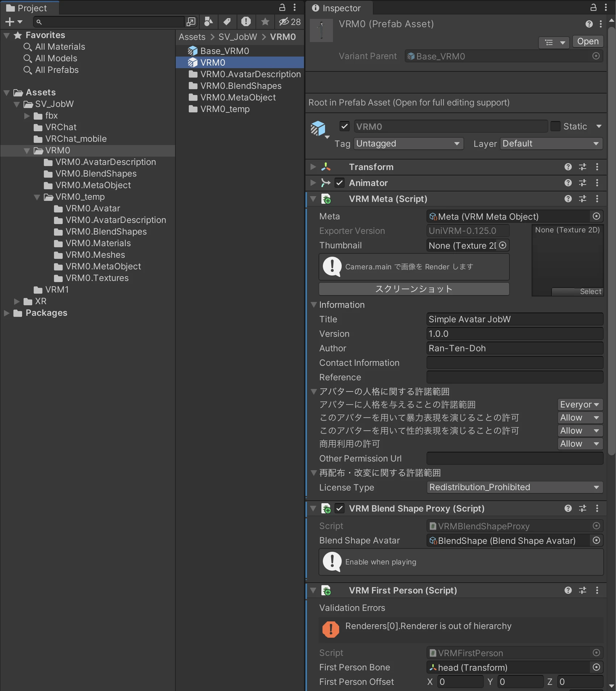Toggle VRM0 GameObject active checkbox
Screen dimensions: 616x691
click(x=345, y=126)
